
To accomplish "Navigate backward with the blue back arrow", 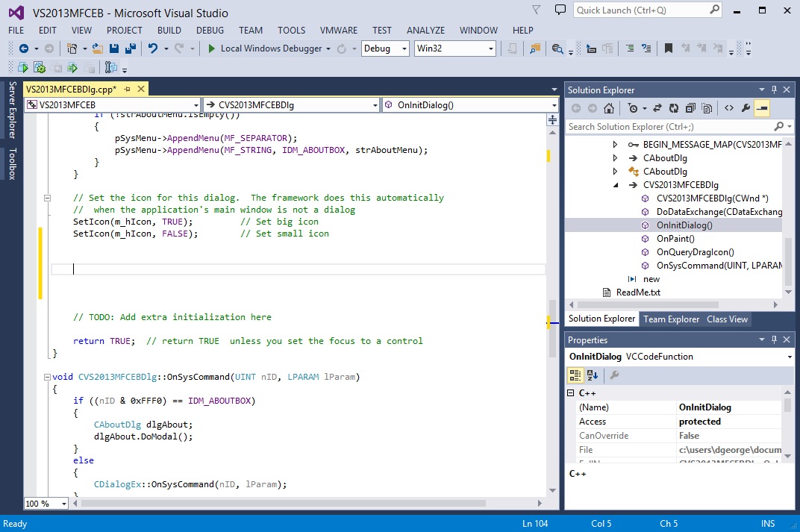I will click(23, 48).
